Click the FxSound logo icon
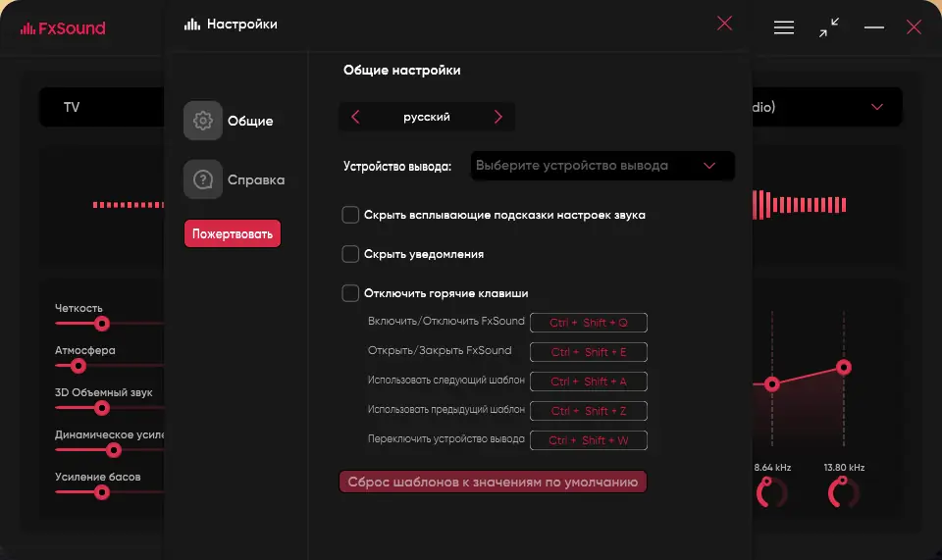This screenshot has height=560, width=942. pyautogui.click(x=27, y=28)
